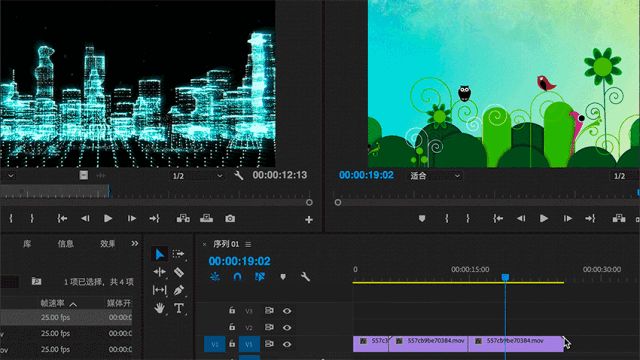Sort by 帧速率 column header

coord(52,303)
